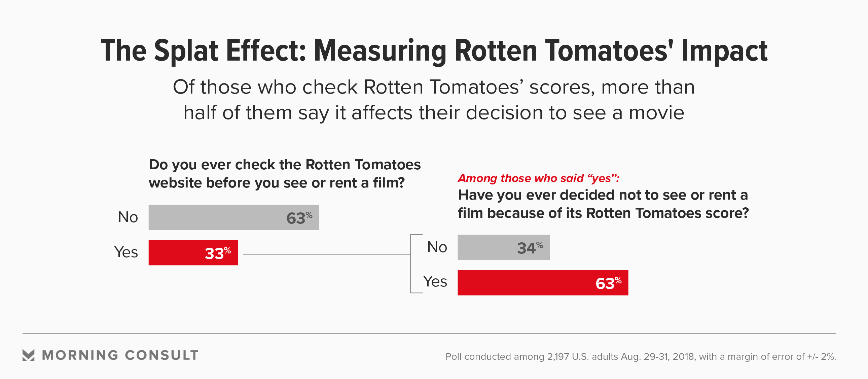Click the "Have you ever decided not to" question
Image resolution: width=868 pixels, height=379 pixels.
click(603, 204)
